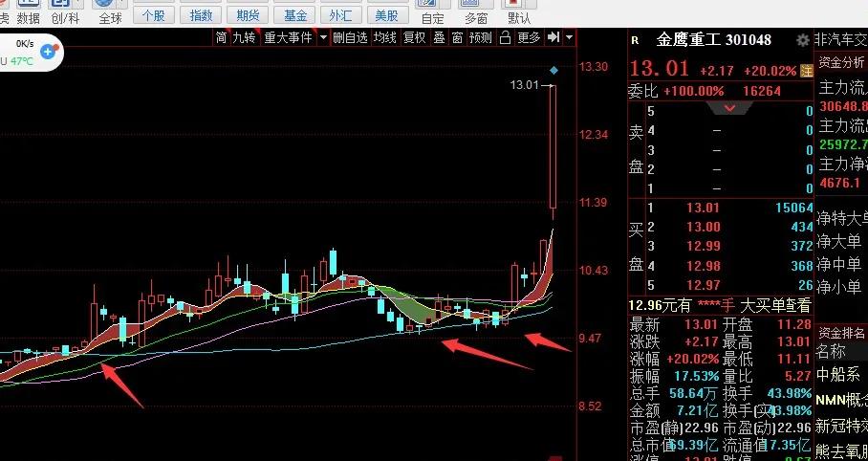Switch to 个股 stocks tab
Image resolution: width=868 pixels, height=461 pixels.
(153, 15)
